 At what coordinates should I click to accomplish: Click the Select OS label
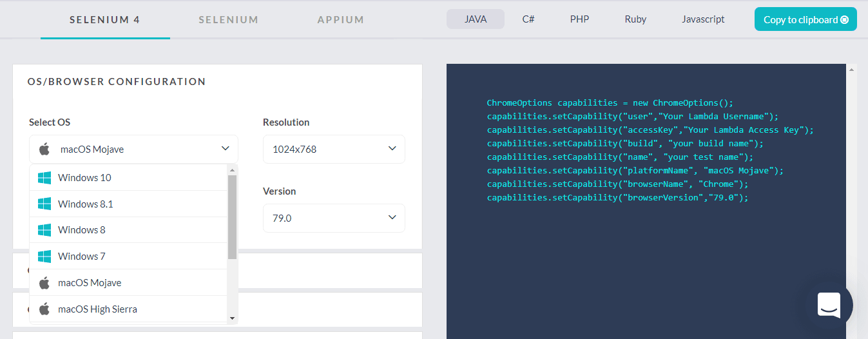pos(50,122)
